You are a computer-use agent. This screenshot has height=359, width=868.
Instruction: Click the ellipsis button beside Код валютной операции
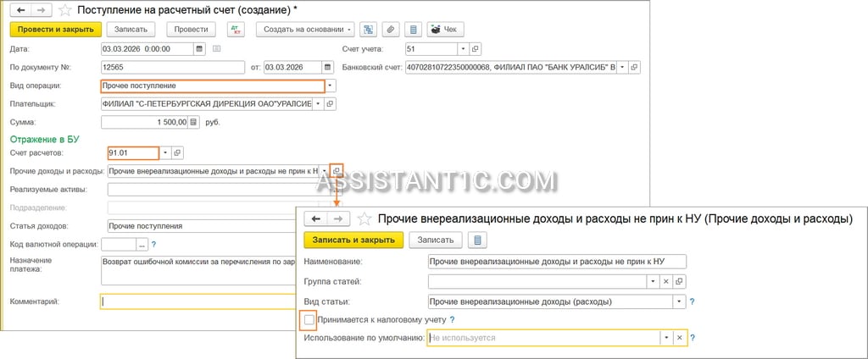coord(142,244)
